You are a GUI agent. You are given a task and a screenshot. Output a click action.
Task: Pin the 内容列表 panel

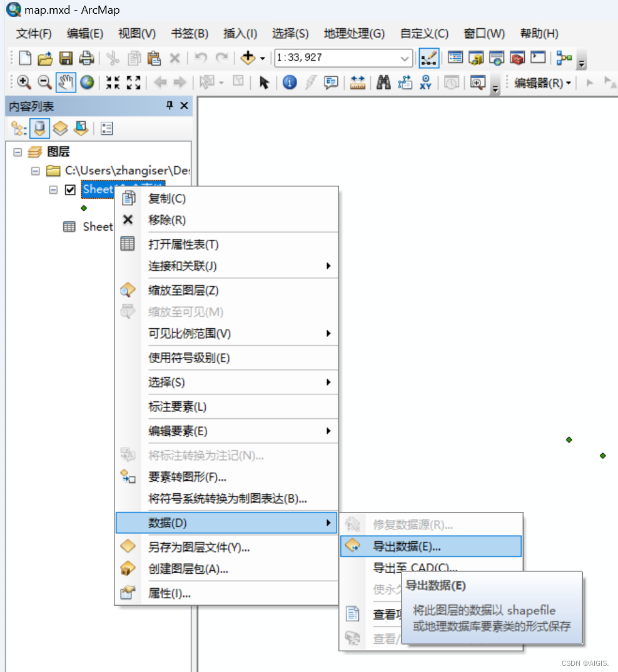[x=170, y=105]
